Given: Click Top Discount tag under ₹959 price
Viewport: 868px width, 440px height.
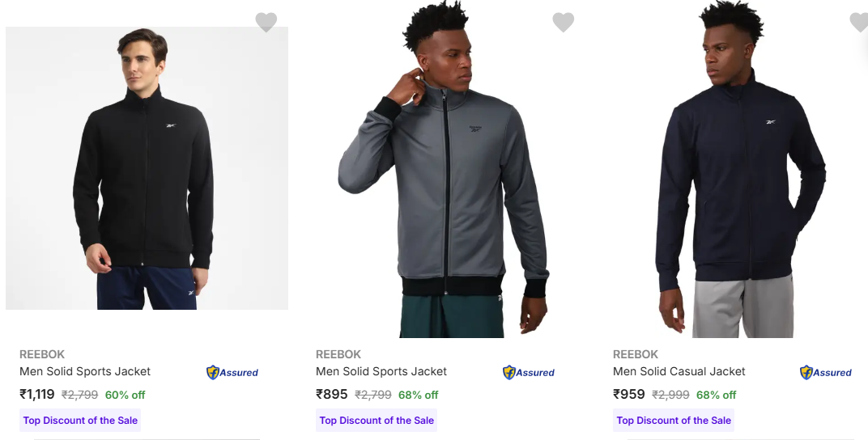Looking at the screenshot, I should tap(674, 421).
